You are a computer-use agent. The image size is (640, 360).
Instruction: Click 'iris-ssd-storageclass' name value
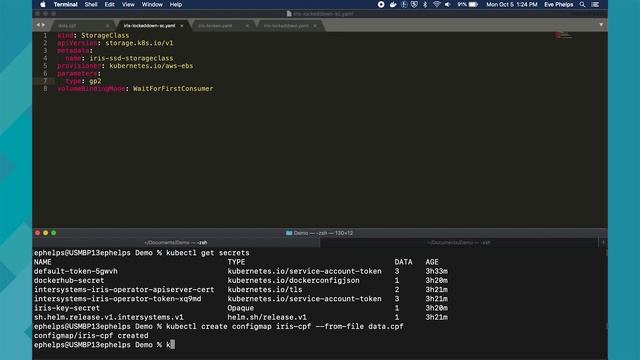click(x=131, y=58)
